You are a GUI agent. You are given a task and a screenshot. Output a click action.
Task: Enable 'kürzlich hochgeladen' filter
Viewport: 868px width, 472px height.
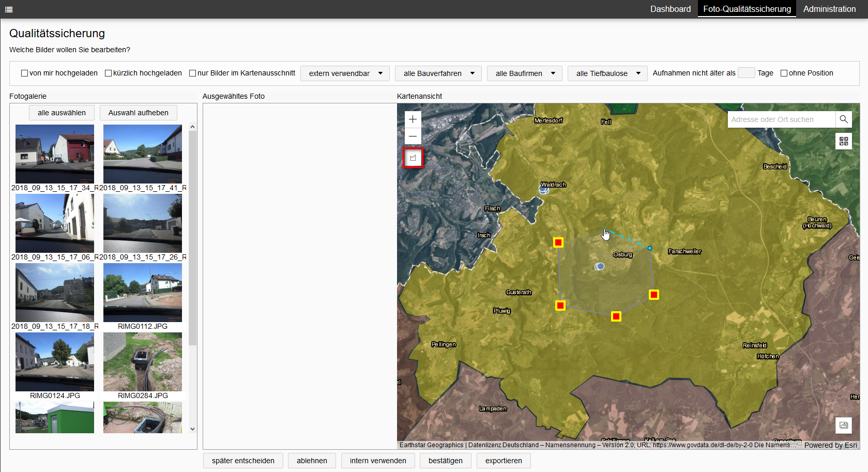click(108, 73)
